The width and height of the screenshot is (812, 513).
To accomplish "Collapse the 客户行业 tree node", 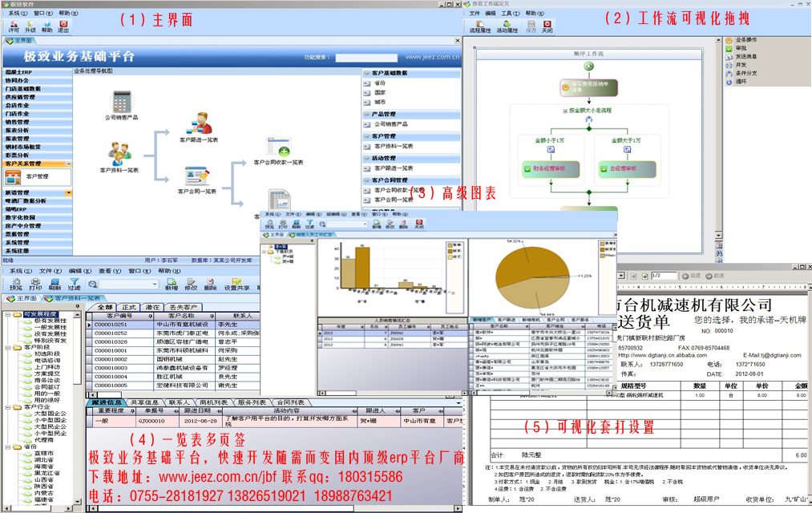I will pos(8,407).
